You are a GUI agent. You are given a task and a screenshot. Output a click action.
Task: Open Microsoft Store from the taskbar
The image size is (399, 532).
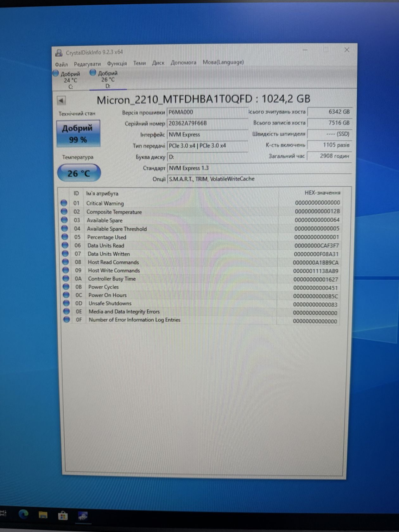[63, 516]
